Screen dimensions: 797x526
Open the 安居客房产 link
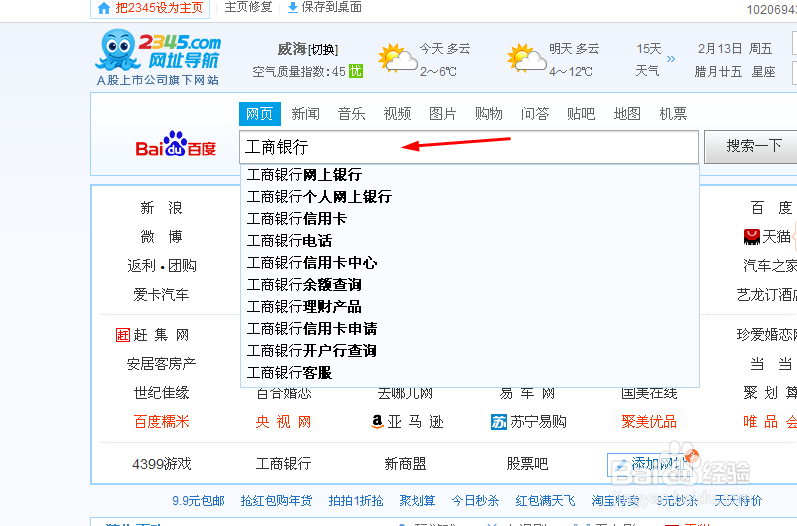[161, 364]
